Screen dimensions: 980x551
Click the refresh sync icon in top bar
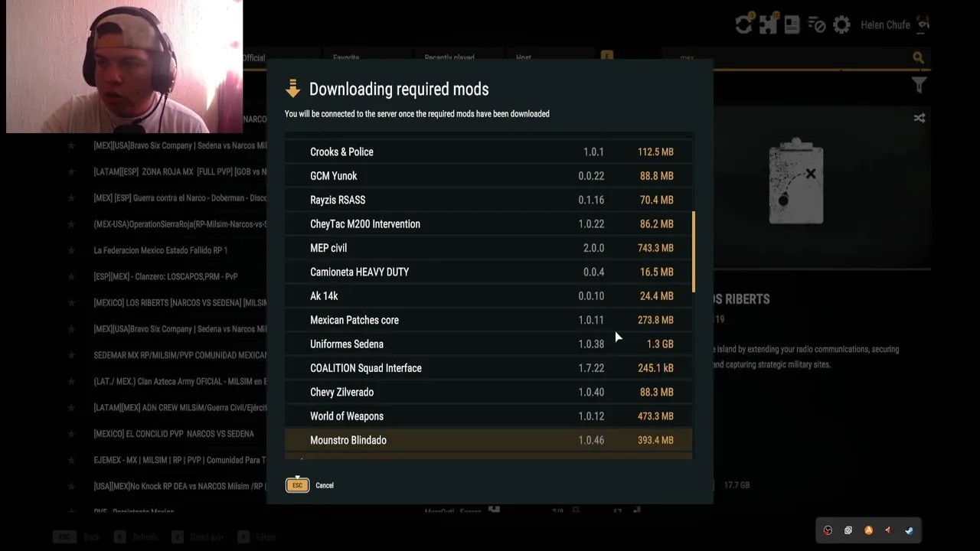click(743, 24)
